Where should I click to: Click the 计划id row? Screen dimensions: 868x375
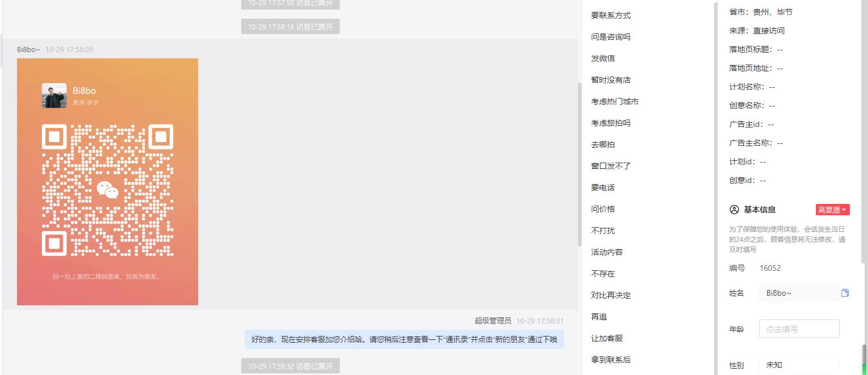click(x=747, y=161)
